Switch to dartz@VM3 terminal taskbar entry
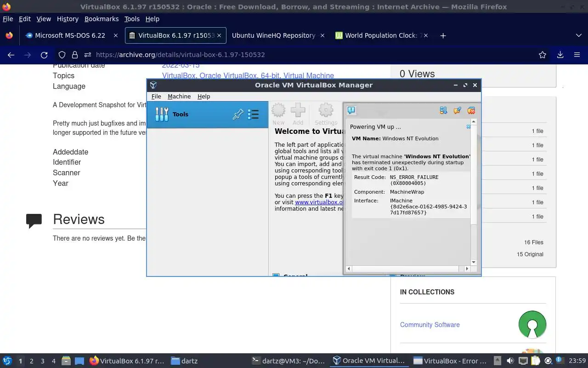 [288, 361]
